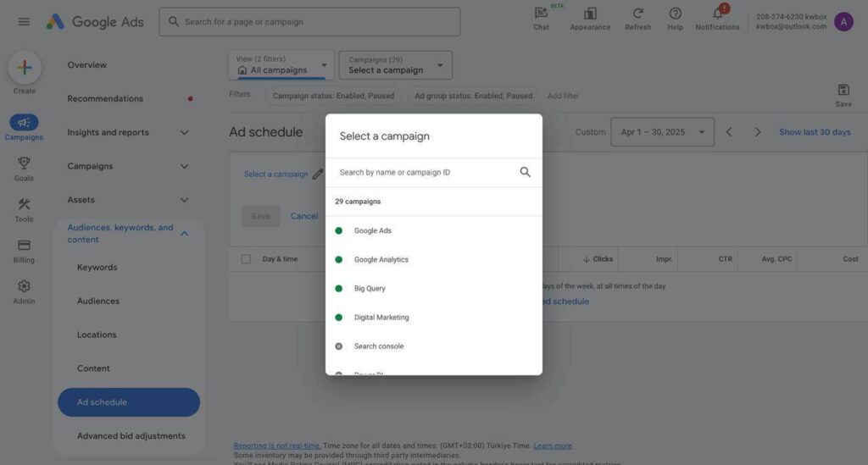Select Ad schedule menu item
The height and width of the screenshot is (465, 868).
click(x=129, y=402)
